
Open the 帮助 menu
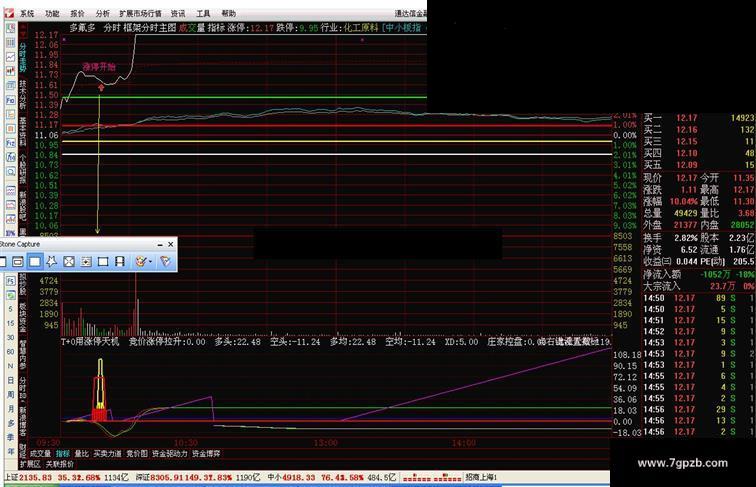(229, 14)
